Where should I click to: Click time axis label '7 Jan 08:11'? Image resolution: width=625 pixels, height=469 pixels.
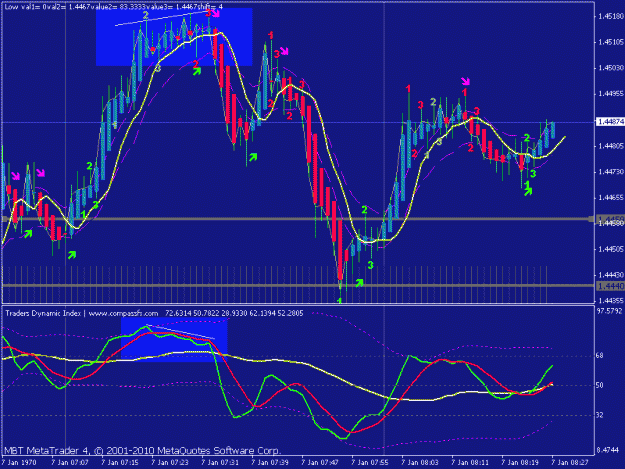click(470, 463)
